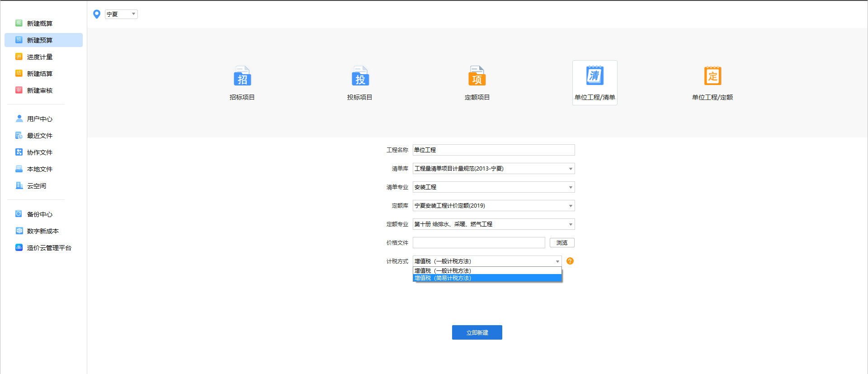Click the 本地文件 icon
The width and height of the screenshot is (868, 374).
(x=19, y=169)
